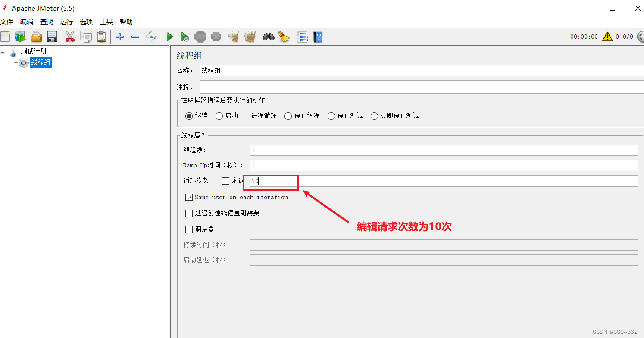Click the 循环次数 field showing 10
Viewport: 644px width, 338px height.
[x=444, y=181]
